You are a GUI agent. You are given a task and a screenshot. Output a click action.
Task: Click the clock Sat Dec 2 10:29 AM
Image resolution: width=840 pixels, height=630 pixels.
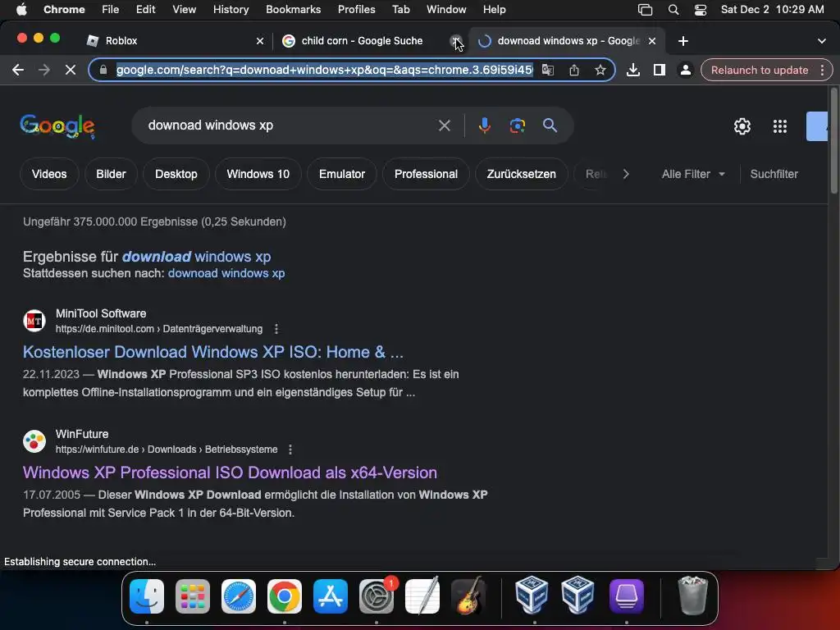pyautogui.click(x=772, y=10)
